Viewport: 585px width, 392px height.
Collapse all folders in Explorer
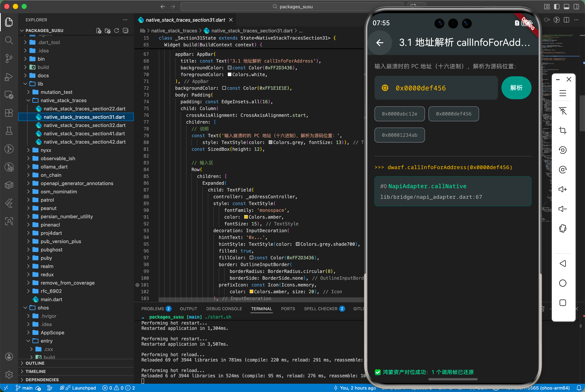(x=126, y=31)
